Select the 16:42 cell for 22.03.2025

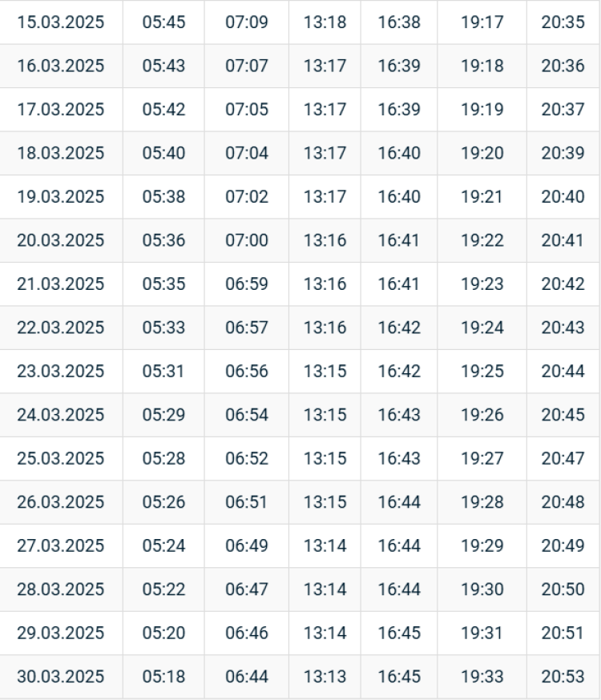[399, 328]
